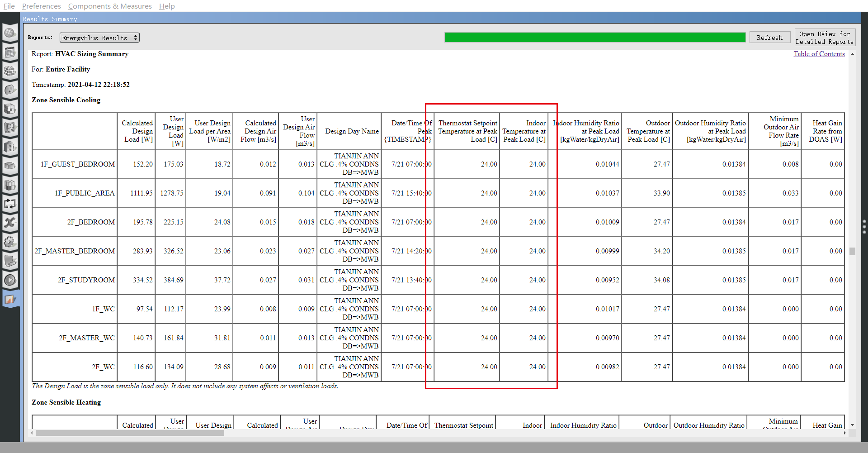Click the scroll up arrow
The height and width of the screenshot is (453, 868).
click(852, 54)
